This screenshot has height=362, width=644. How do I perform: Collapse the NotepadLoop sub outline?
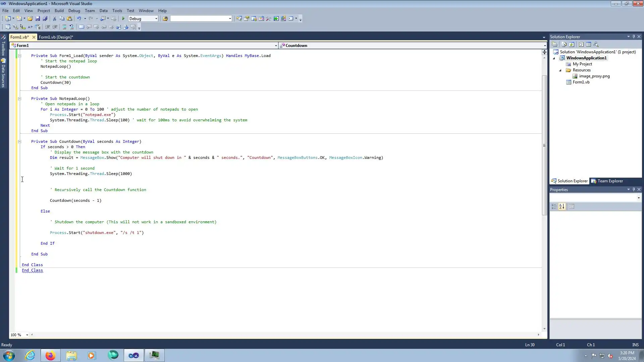19,99
